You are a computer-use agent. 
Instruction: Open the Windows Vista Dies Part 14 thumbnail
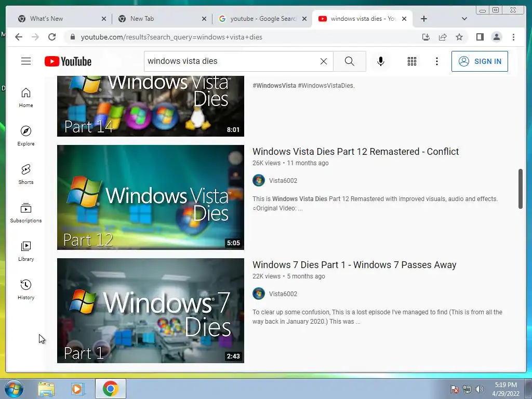[151, 106]
